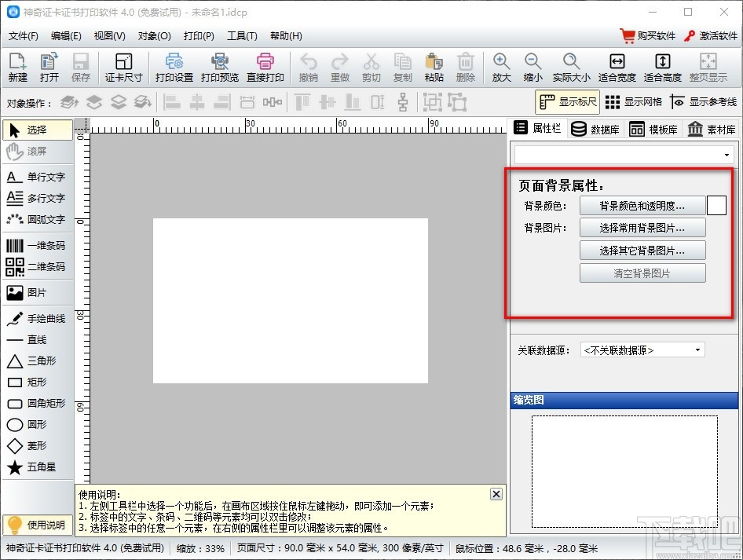Click the 新建 new file icon
The image size is (743, 560).
tap(17, 68)
